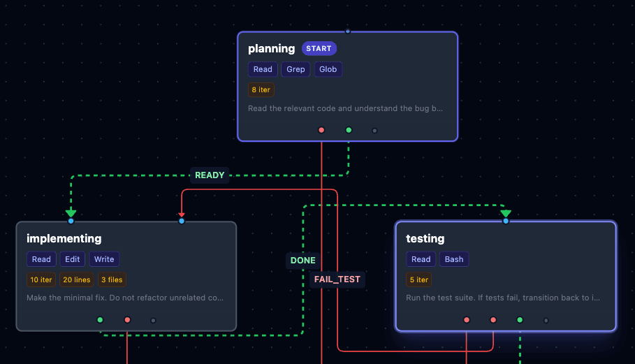Click implementing's input handle receiving the READY edge
The image size is (635, 364).
[71, 221]
